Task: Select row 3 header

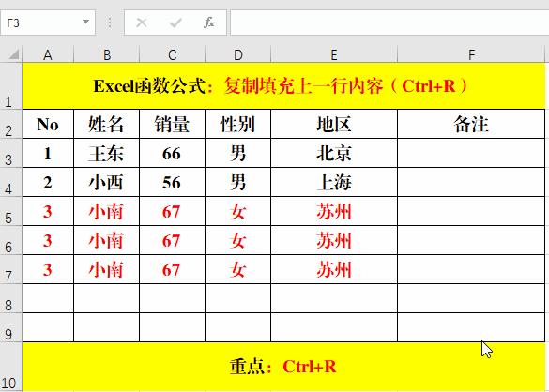Action: tap(11, 153)
